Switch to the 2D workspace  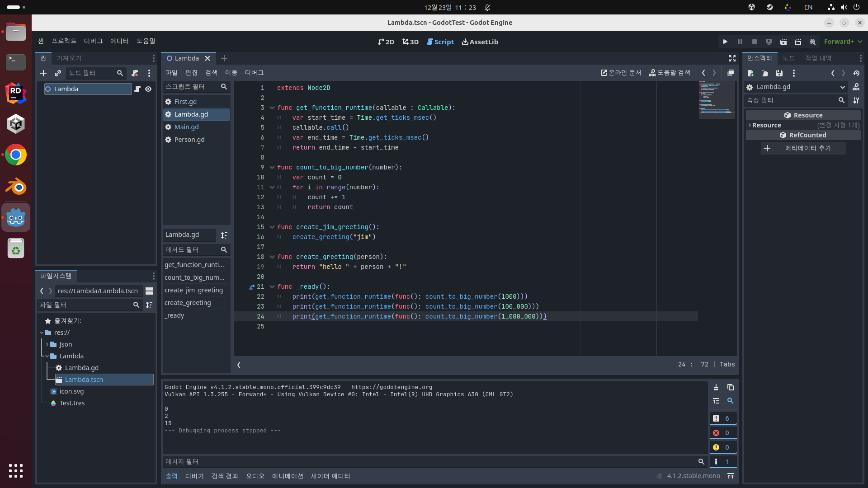pos(386,42)
